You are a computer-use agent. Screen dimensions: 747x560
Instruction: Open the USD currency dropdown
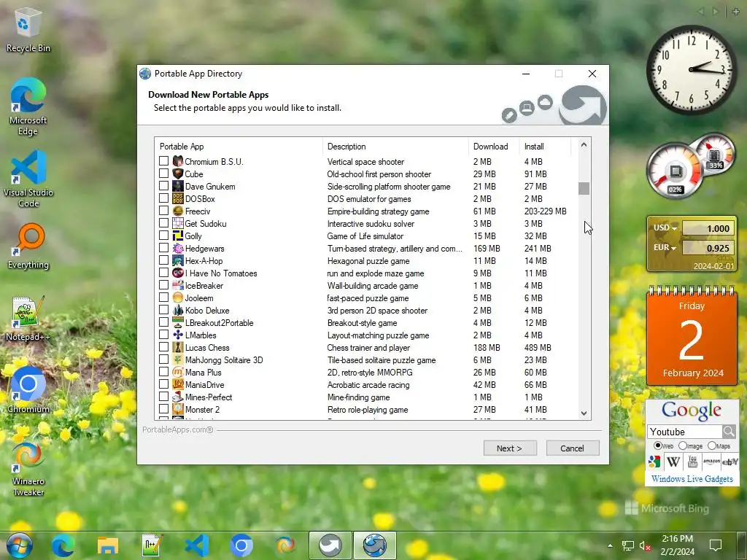coord(665,228)
